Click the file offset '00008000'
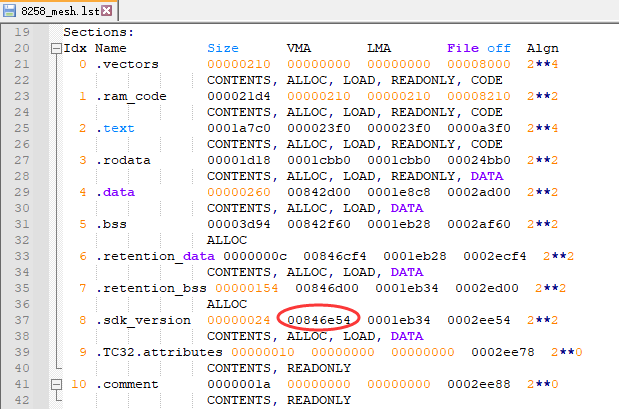This screenshot has height=409, width=619. pyautogui.click(x=479, y=64)
